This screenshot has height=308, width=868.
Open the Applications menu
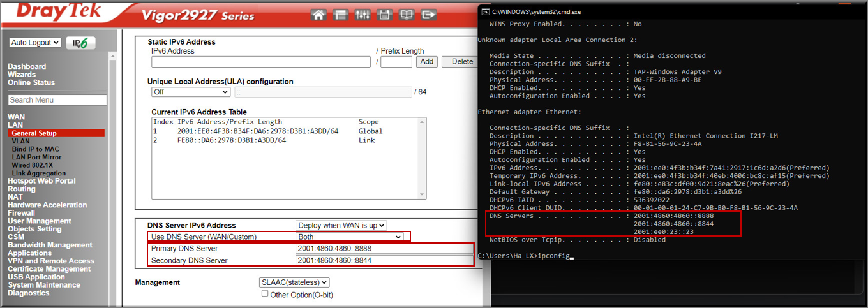[29, 253]
